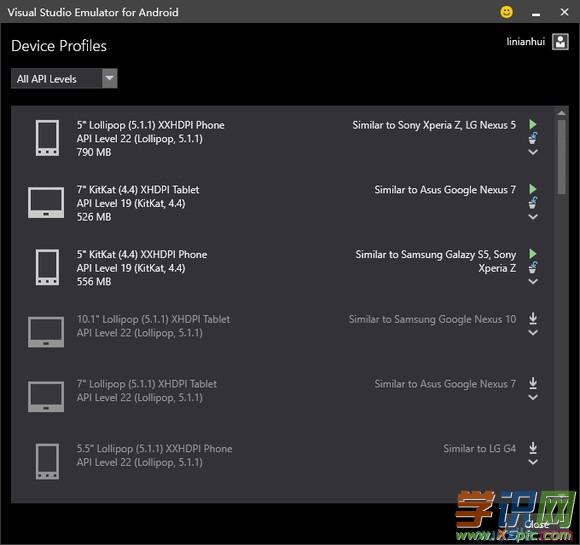Screen dimensions: 580x545
Task: Click the Close button at bottom right
Action: pos(536,524)
